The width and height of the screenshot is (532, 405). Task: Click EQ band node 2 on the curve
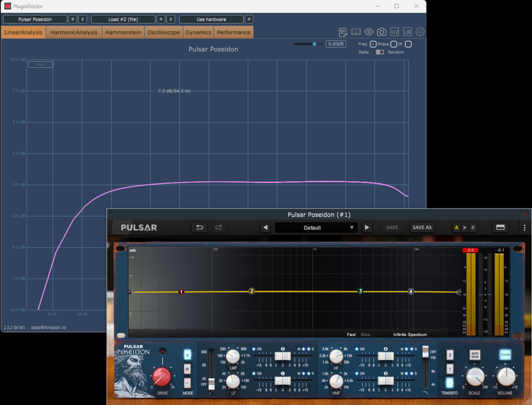pyautogui.click(x=251, y=291)
